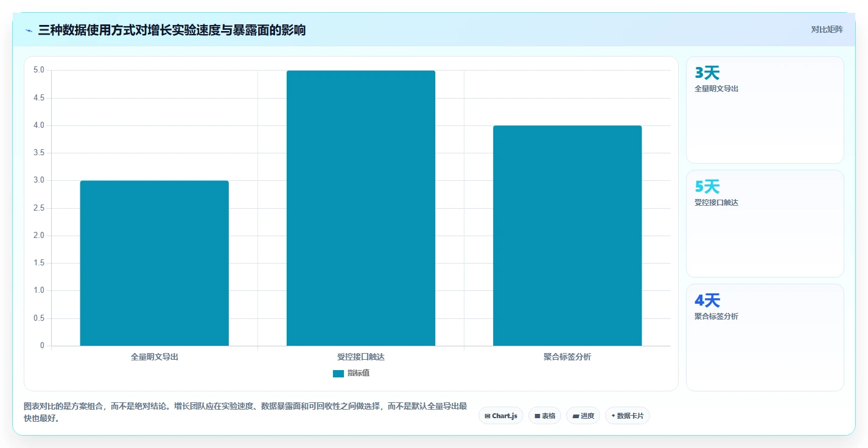The height and width of the screenshot is (448, 868).
Task: Click the y-axis value 0
Action: coord(43,346)
